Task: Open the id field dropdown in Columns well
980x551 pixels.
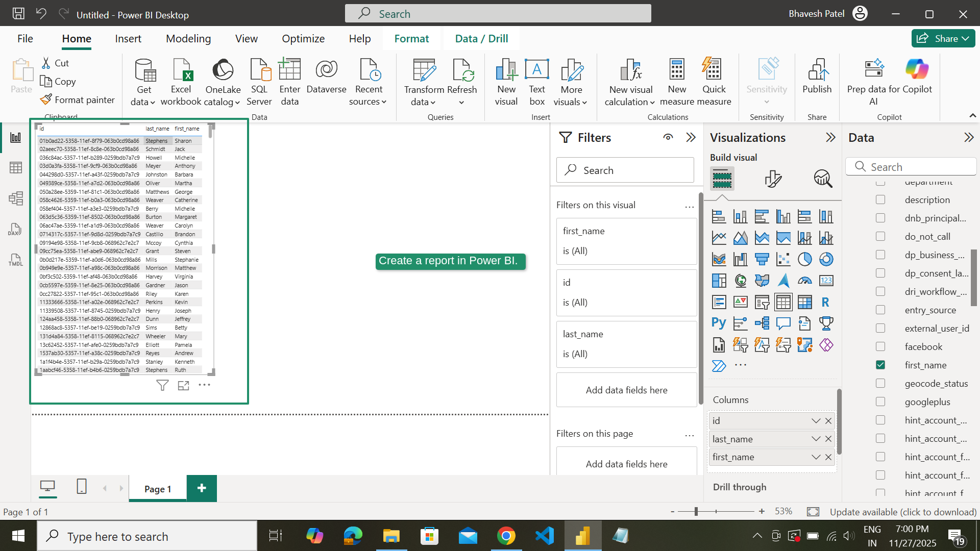Action: pyautogui.click(x=815, y=420)
